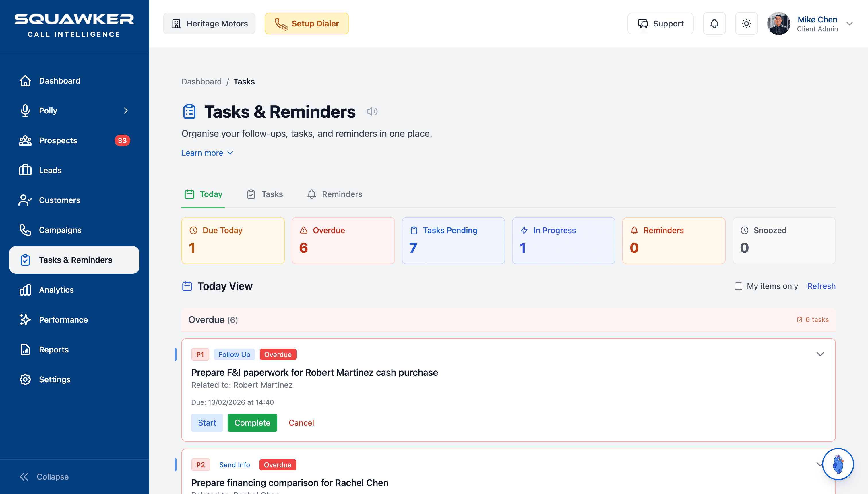Screen dimensions: 868x494
Task: Click the Setup Dialer button
Action: tap(307, 24)
